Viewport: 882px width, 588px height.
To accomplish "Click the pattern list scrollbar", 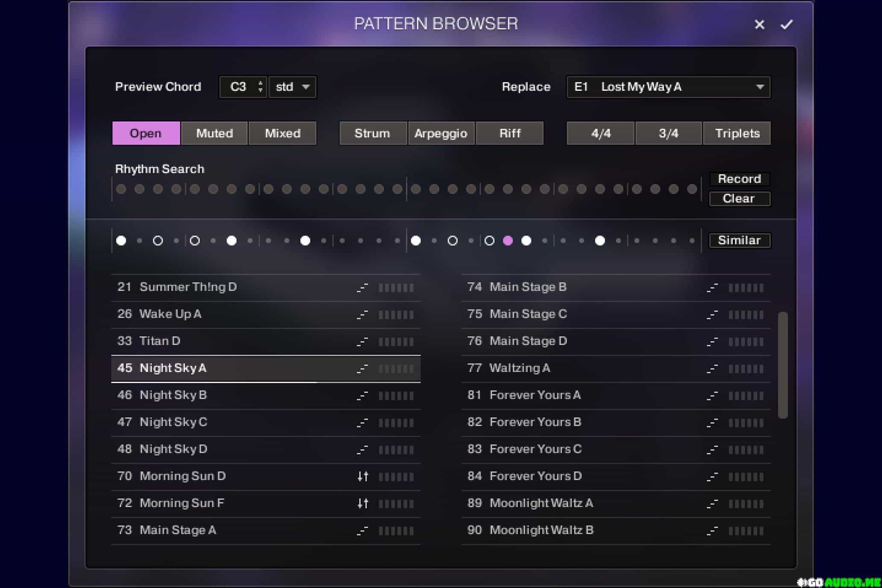I will 782,365.
